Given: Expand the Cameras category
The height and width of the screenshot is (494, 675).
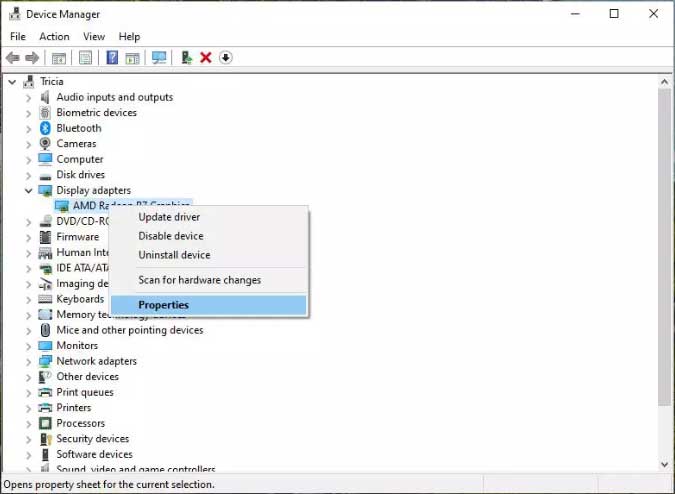Looking at the screenshot, I should click(x=28, y=144).
